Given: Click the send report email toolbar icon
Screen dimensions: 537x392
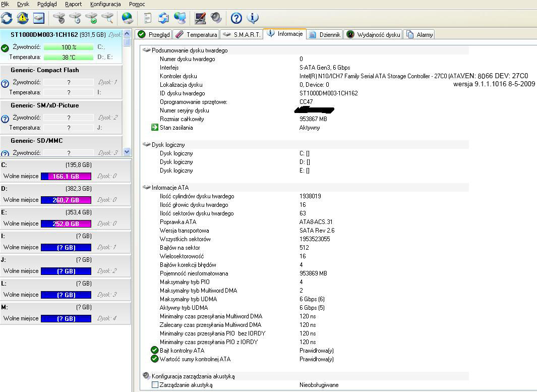Looking at the screenshot, I should (163, 18).
